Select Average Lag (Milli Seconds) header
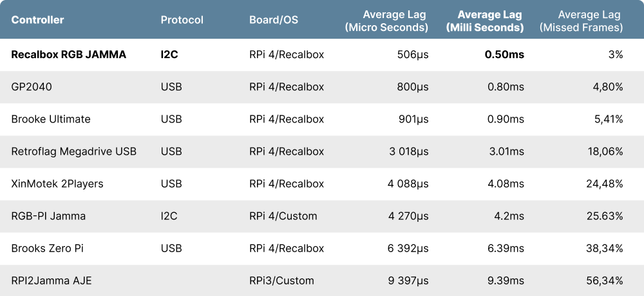644x296 pixels. click(x=485, y=21)
